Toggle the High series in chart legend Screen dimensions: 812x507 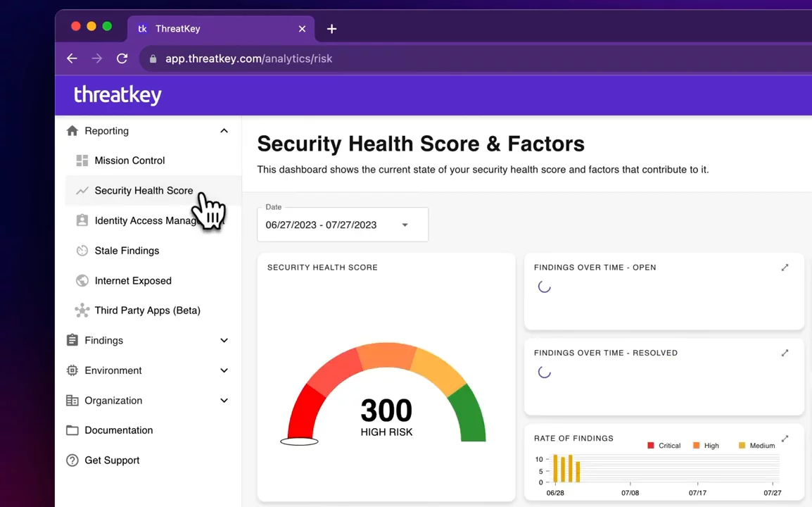(x=706, y=446)
